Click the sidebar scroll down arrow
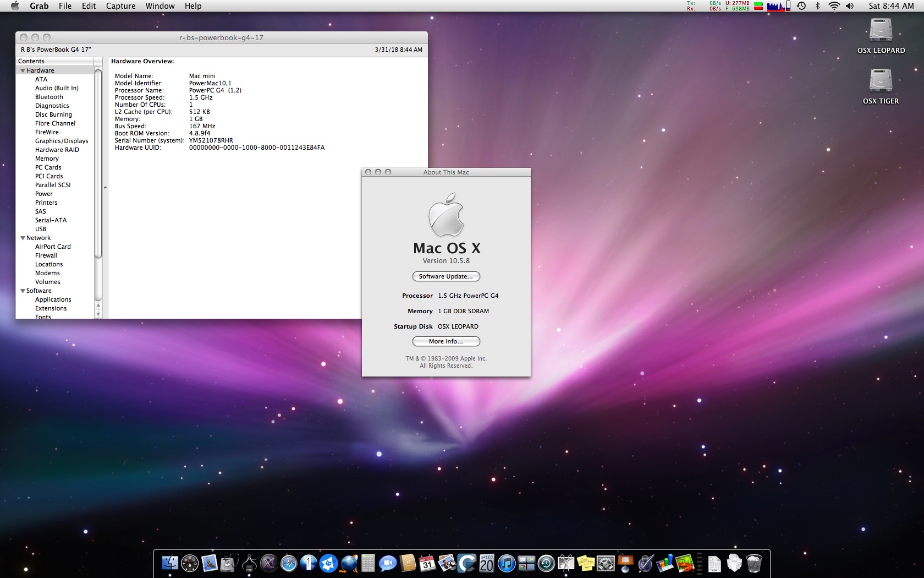924x578 pixels. click(x=98, y=314)
